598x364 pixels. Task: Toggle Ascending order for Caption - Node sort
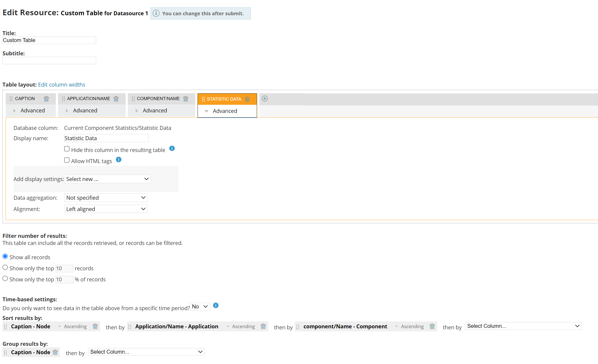pyautogui.click(x=73, y=326)
